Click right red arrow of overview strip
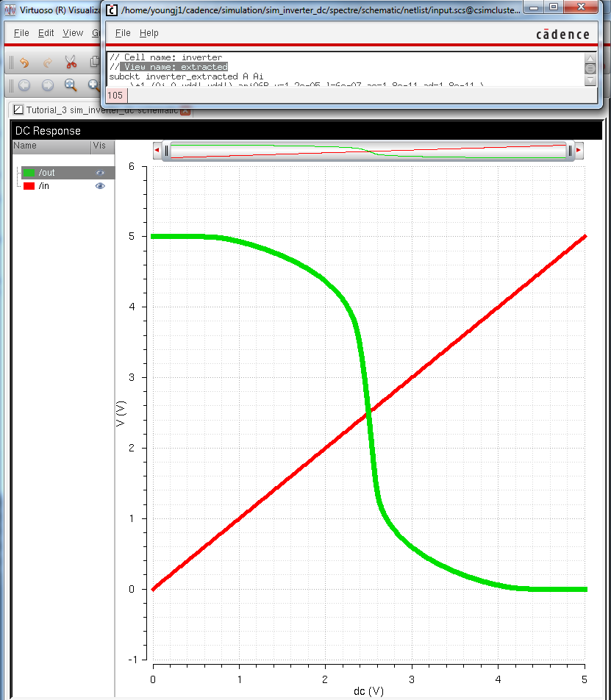Screen dimensions: 611x700 tap(579, 151)
